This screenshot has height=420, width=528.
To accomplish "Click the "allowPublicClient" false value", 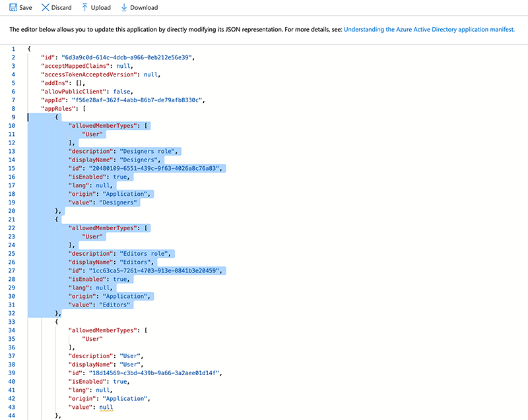I will point(121,92).
